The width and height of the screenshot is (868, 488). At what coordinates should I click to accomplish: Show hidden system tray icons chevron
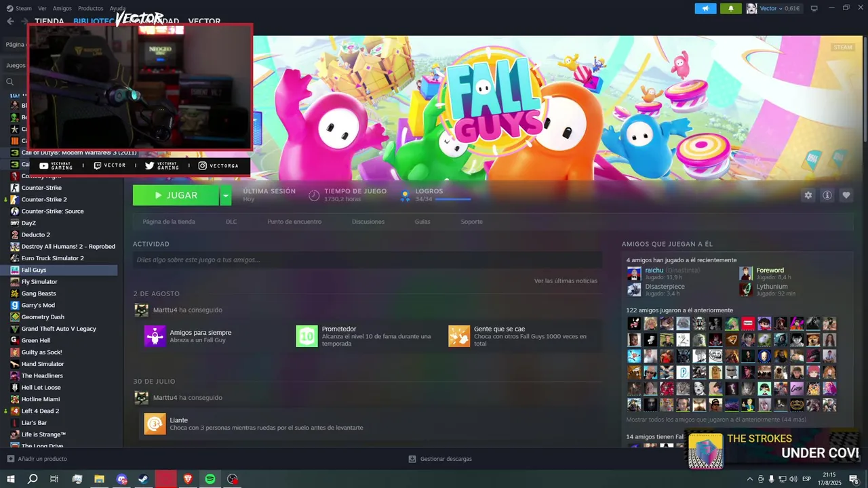click(749, 479)
